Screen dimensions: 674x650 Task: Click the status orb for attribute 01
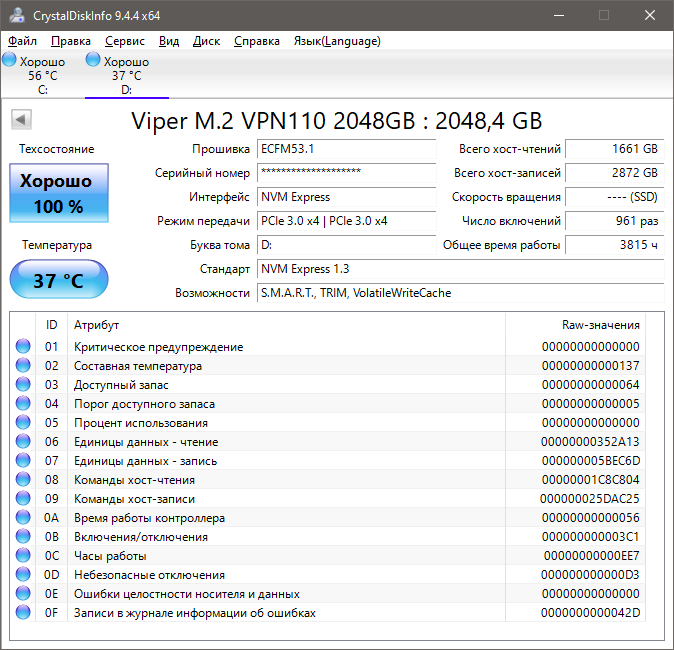tap(23, 346)
